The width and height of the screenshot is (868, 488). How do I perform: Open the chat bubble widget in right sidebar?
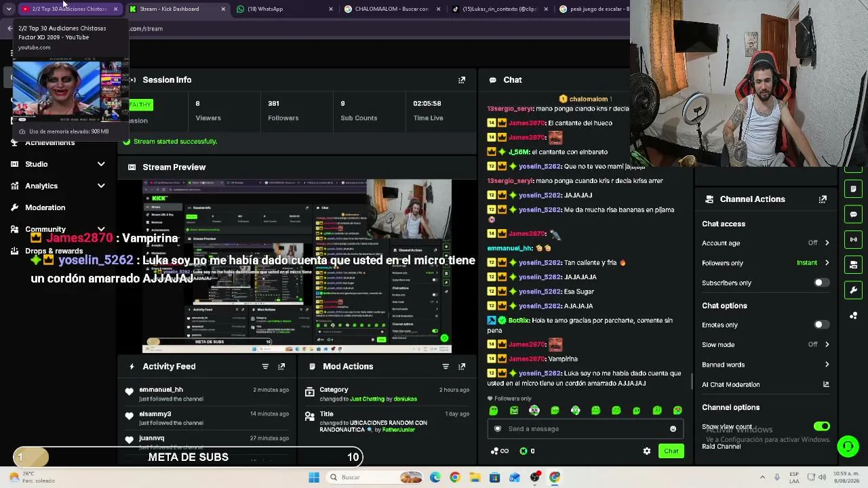click(853, 214)
